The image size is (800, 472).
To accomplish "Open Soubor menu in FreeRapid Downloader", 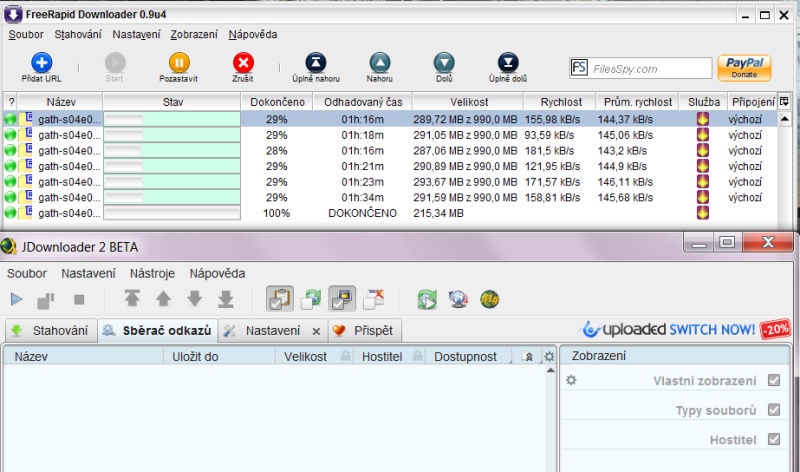I will point(26,35).
